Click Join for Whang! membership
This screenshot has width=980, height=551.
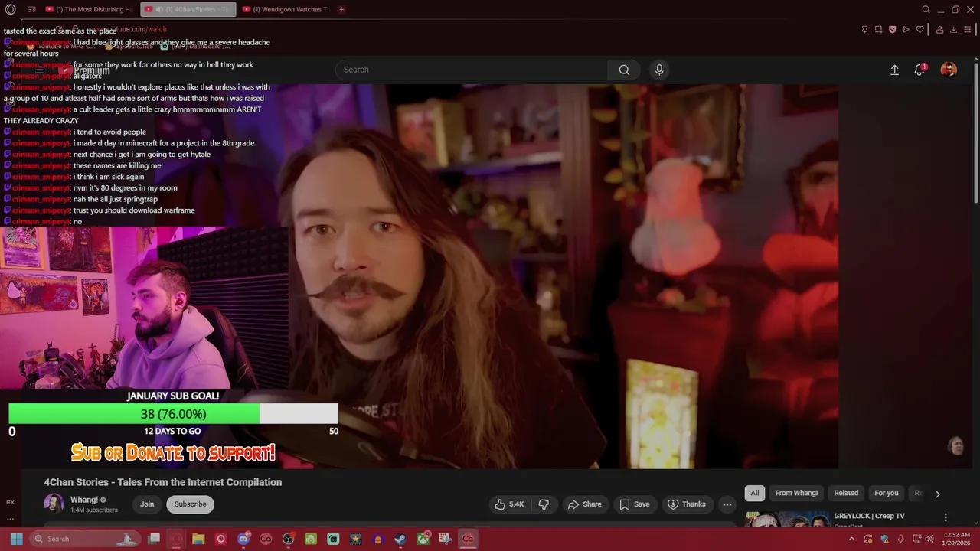(147, 504)
